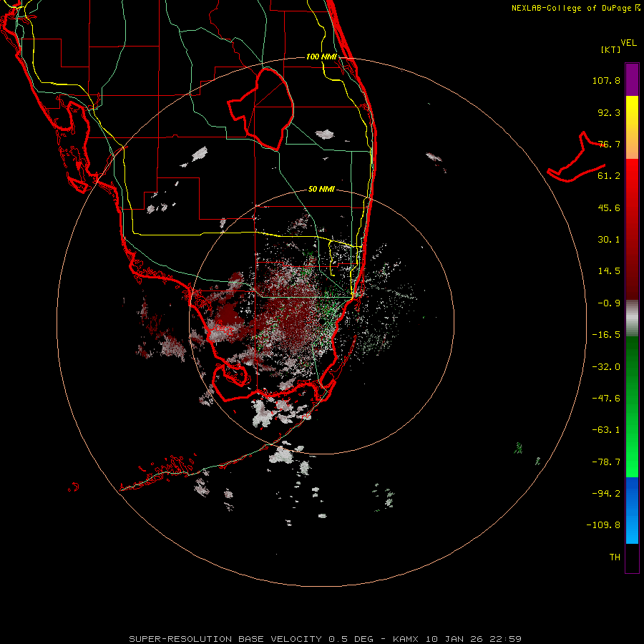Click the TH threshold label in legend
644x644 pixels.
coord(615,557)
